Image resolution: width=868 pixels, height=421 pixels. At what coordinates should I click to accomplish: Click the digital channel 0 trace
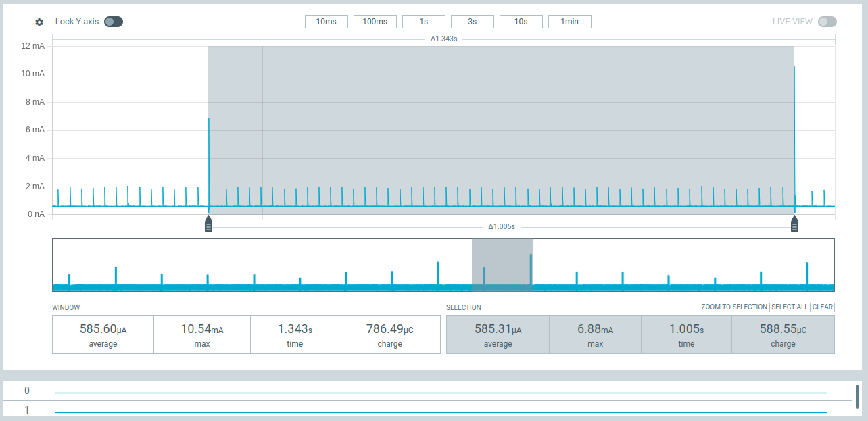[439, 393]
